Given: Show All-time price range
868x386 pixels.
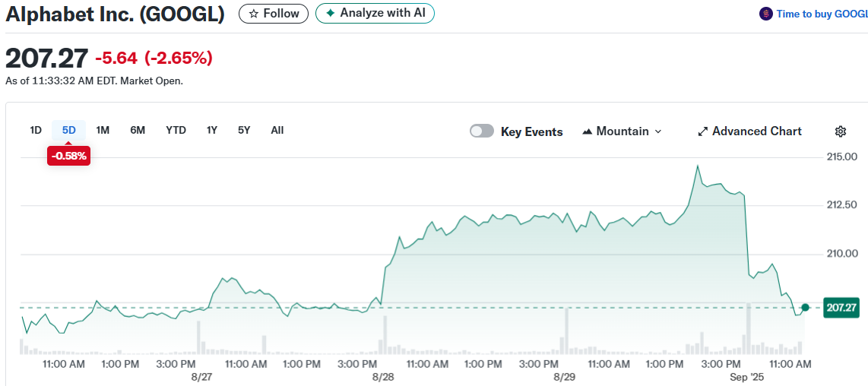Looking at the screenshot, I should (x=277, y=130).
